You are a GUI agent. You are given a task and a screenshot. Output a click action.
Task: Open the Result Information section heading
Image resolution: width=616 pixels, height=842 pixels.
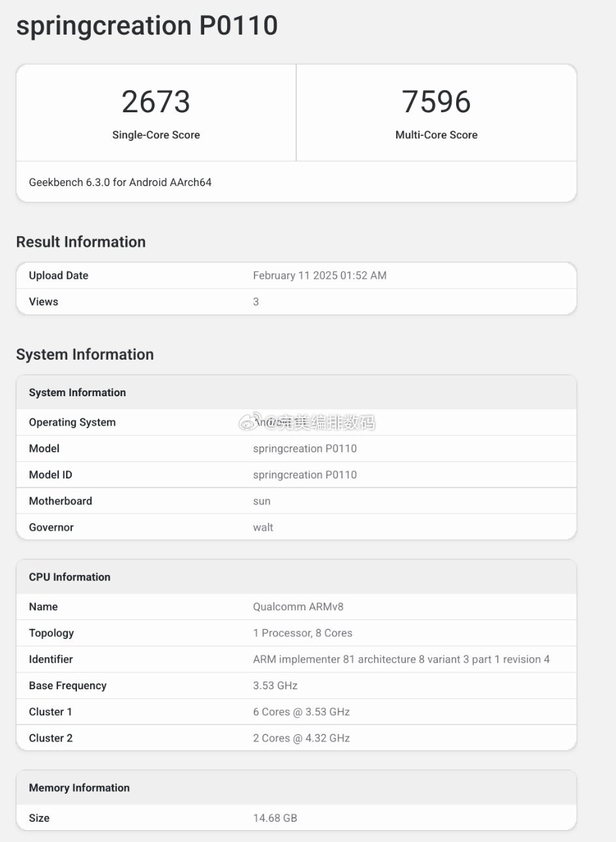click(80, 242)
